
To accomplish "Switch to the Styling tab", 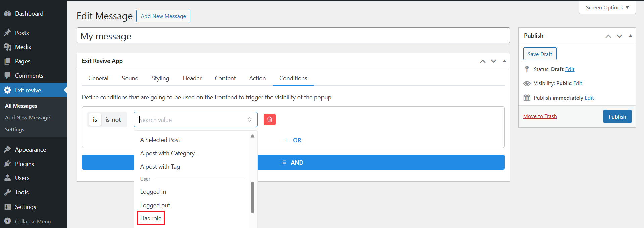I will [160, 78].
